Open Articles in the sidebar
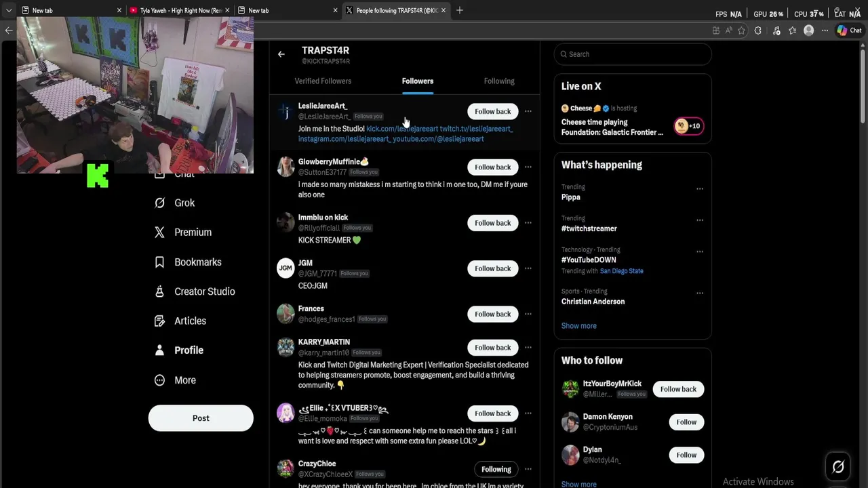Viewport: 868px width, 488px height. (180, 321)
